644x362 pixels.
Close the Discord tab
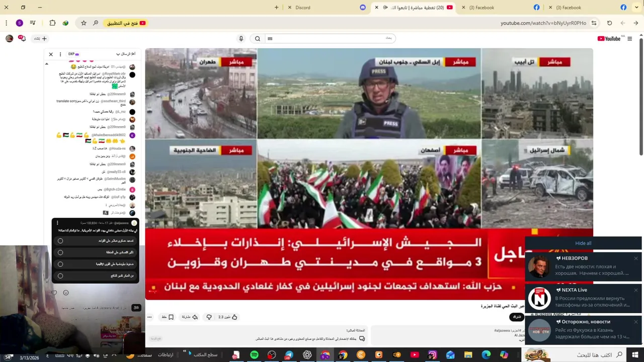pos(289,8)
